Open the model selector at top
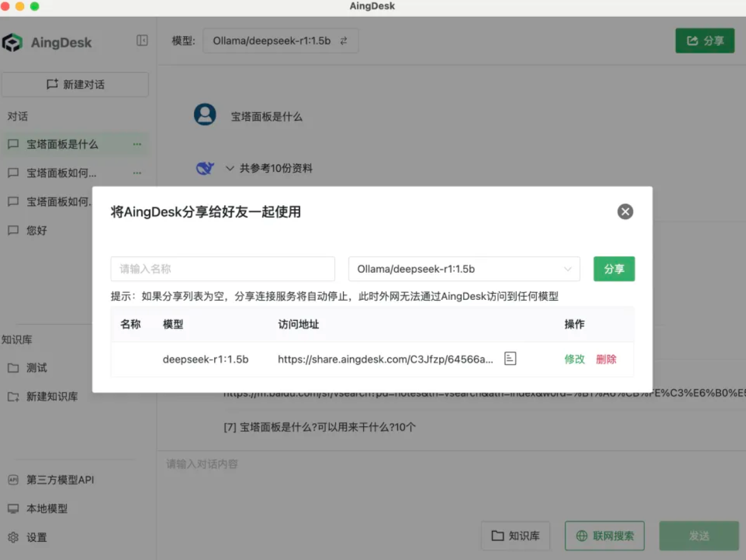The image size is (746, 560). (280, 41)
